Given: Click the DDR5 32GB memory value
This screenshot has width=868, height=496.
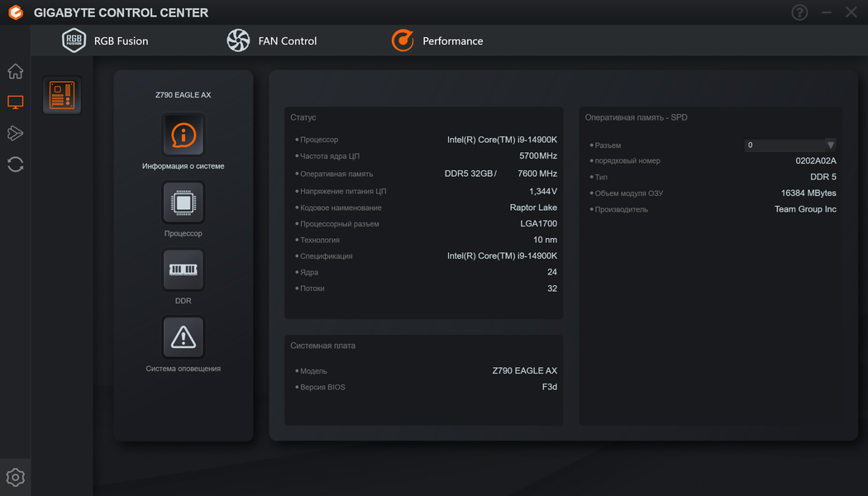Looking at the screenshot, I should (x=470, y=174).
